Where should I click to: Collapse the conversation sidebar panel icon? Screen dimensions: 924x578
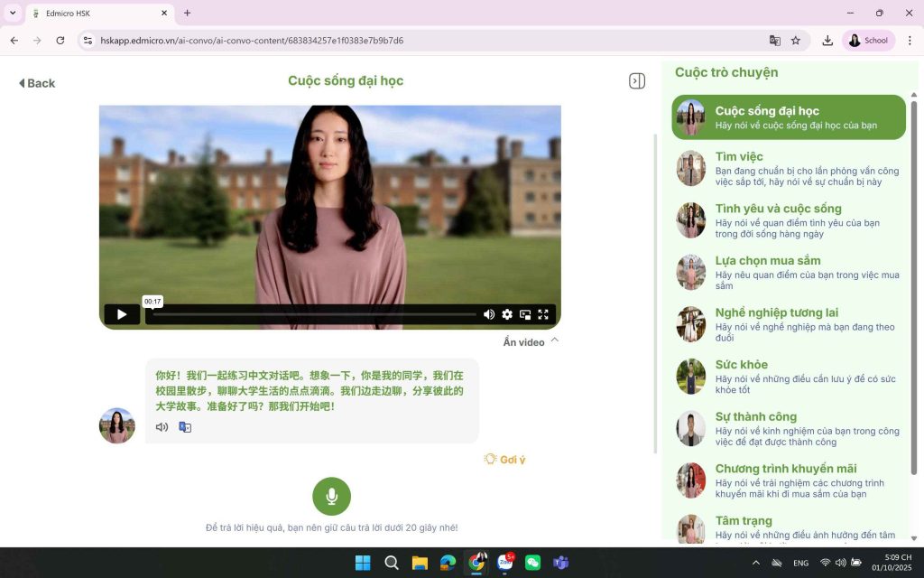pyautogui.click(x=637, y=81)
